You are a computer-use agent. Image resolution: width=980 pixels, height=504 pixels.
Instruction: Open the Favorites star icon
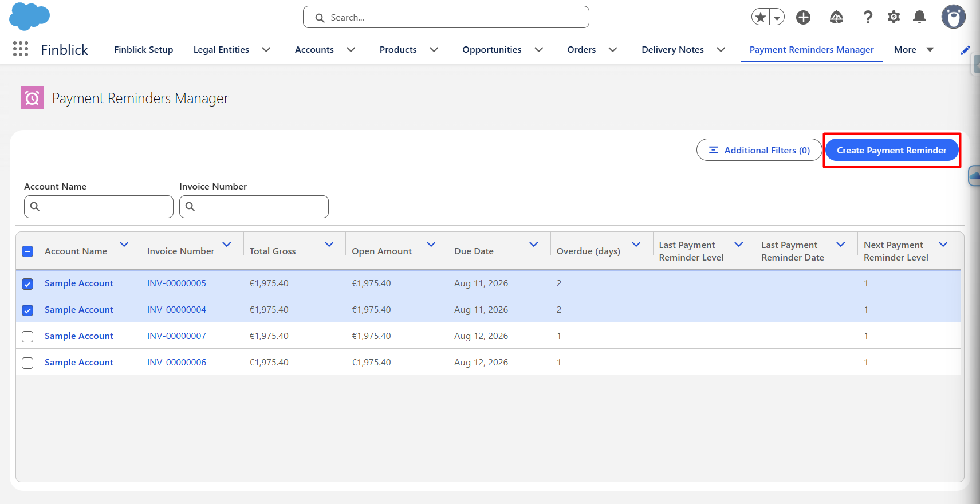[761, 17]
